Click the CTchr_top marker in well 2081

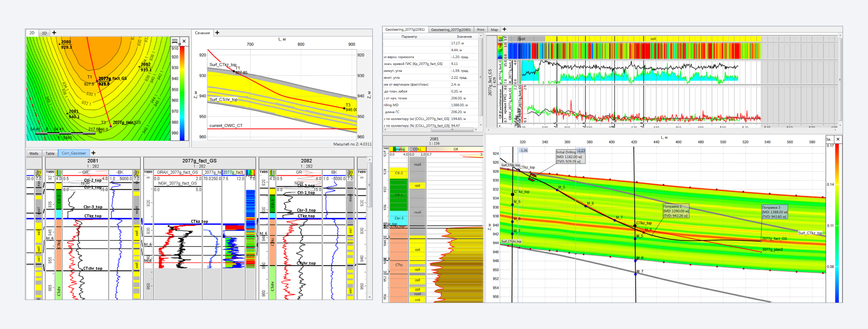point(93,268)
